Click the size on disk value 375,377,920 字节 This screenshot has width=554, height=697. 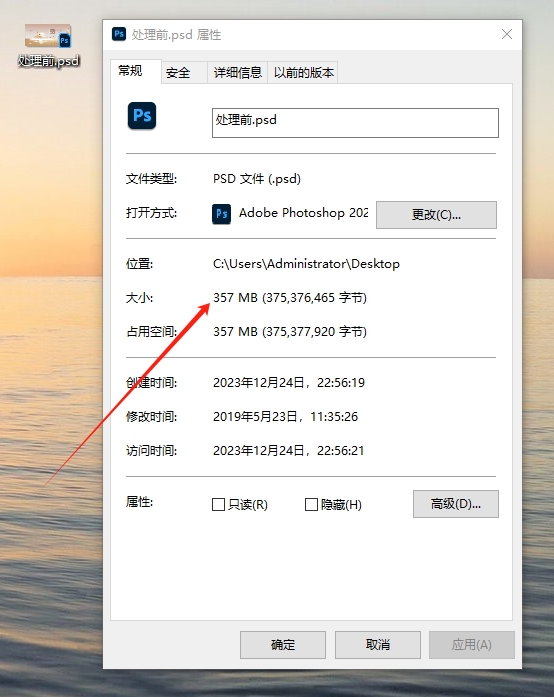pos(315,332)
